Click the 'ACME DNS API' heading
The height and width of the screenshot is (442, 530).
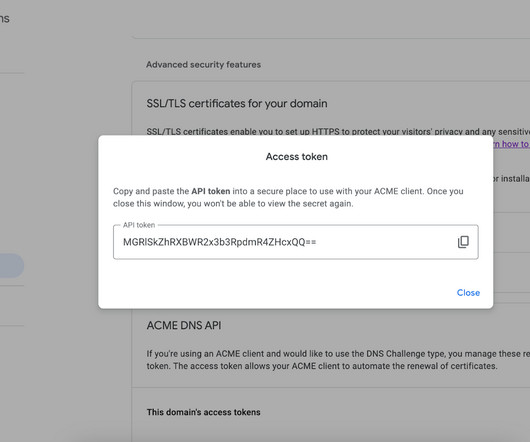click(x=184, y=325)
